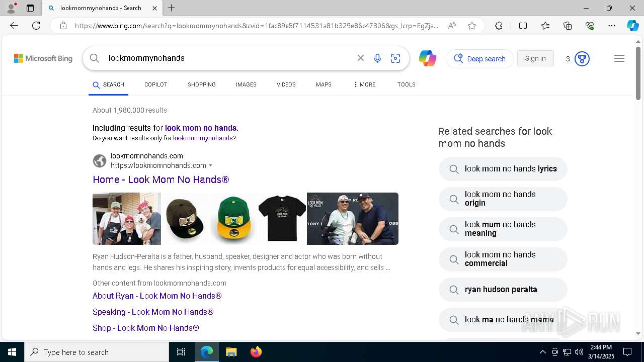View site information lock icon
Viewport: 644px width, 362px height.
point(63,26)
